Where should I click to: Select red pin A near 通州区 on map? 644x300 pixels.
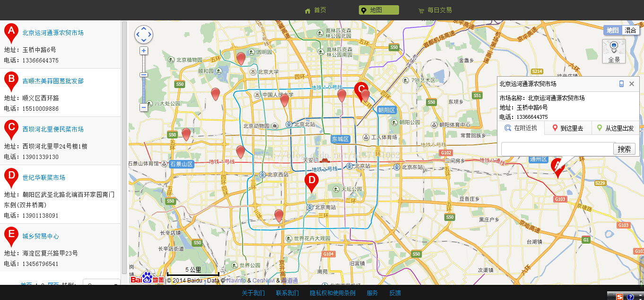(557, 168)
